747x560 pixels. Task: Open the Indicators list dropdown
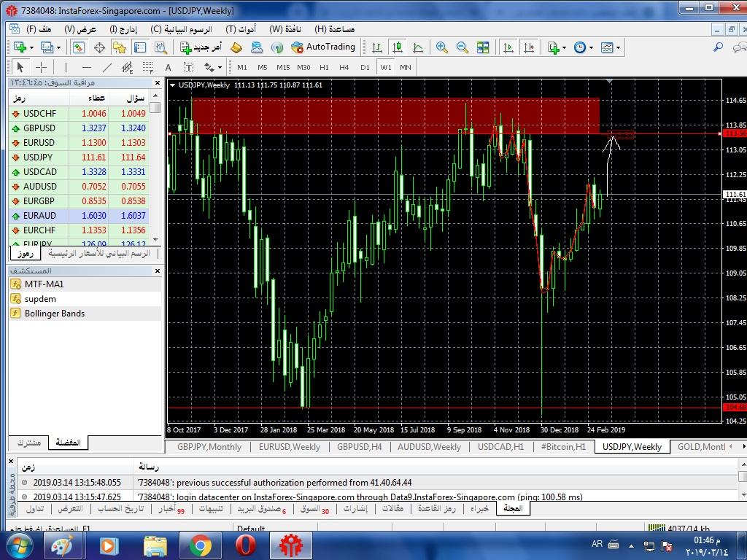(557, 47)
